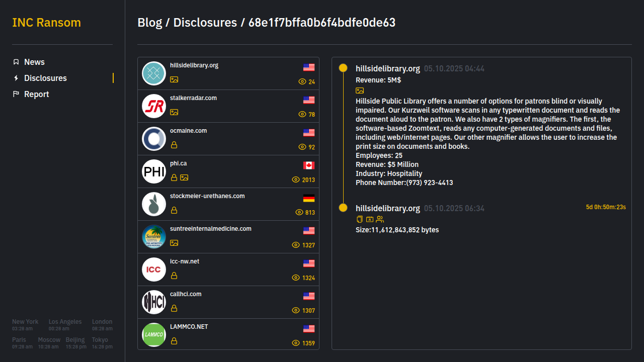
Task: Click the Canadian flag on phi.ca row
Action: coord(309,165)
